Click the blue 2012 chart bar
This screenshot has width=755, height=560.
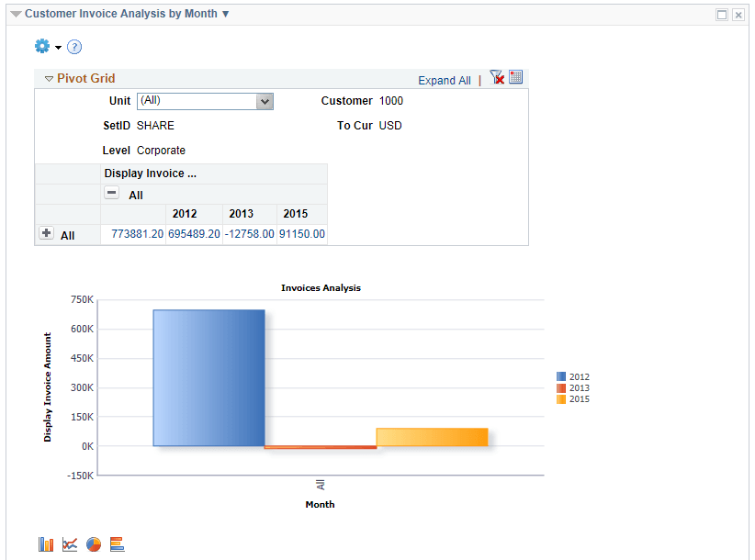(208, 376)
